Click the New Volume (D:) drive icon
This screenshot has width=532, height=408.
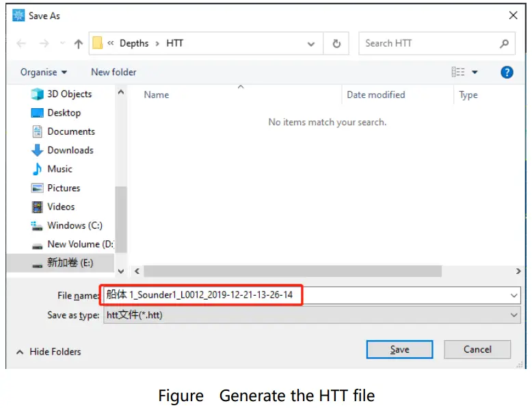[x=37, y=246]
